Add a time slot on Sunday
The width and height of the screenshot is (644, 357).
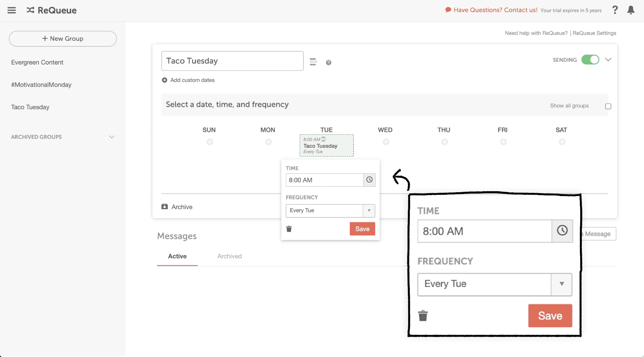(210, 142)
